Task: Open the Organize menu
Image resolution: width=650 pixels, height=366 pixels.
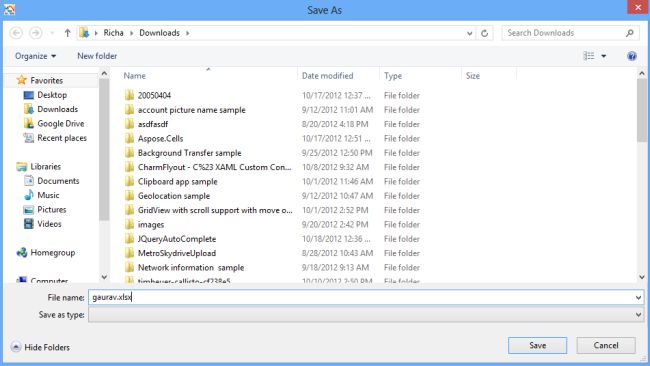Action: click(35, 56)
